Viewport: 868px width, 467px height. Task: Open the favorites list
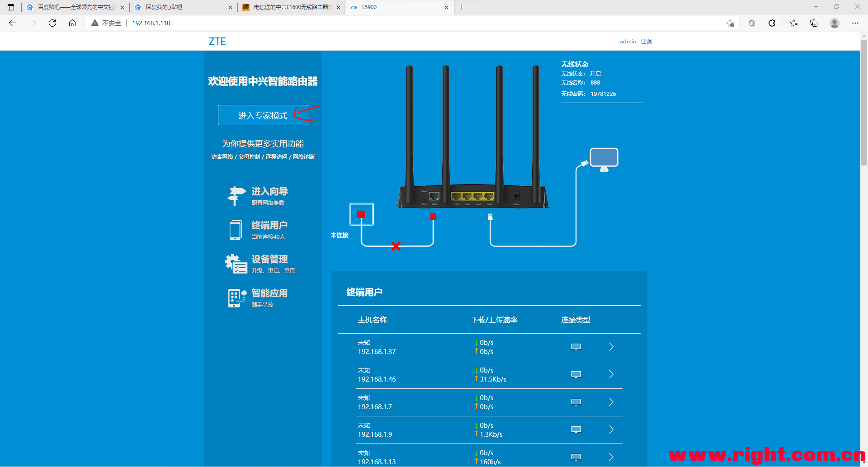(794, 23)
